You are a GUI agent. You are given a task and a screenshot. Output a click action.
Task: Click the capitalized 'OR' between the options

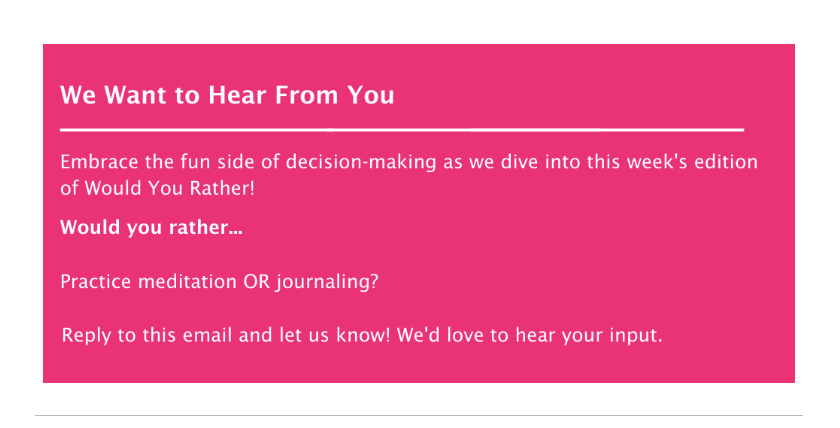click(257, 282)
